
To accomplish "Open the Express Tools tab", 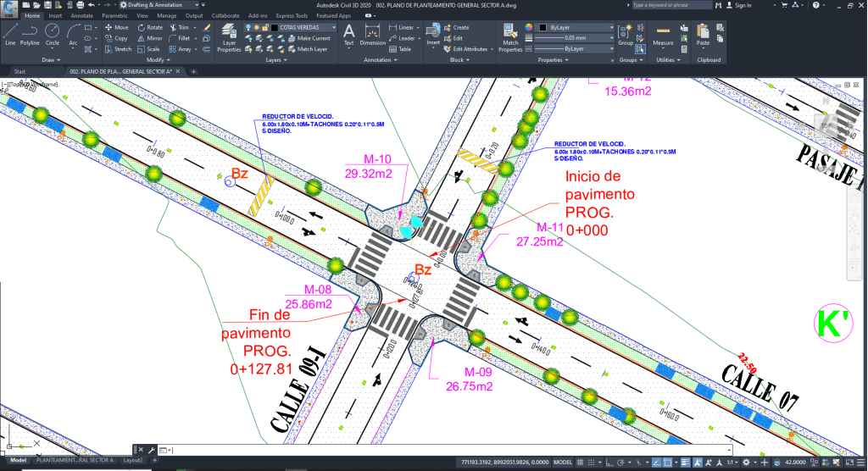I will point(292,15).
